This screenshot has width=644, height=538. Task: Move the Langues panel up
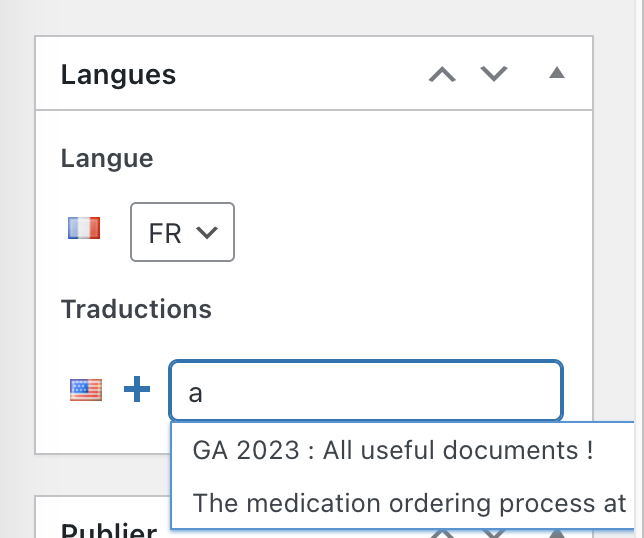pyautogui.click(x=442, y=75)
